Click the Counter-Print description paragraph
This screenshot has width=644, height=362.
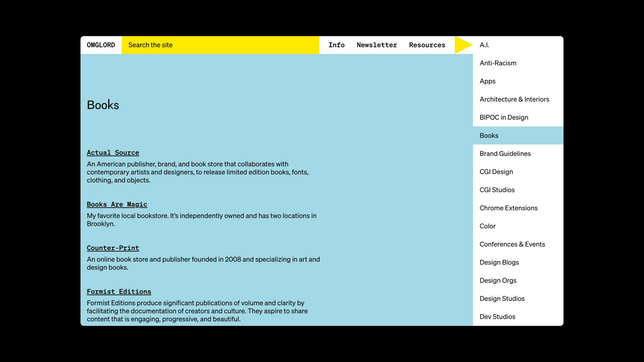203,263
